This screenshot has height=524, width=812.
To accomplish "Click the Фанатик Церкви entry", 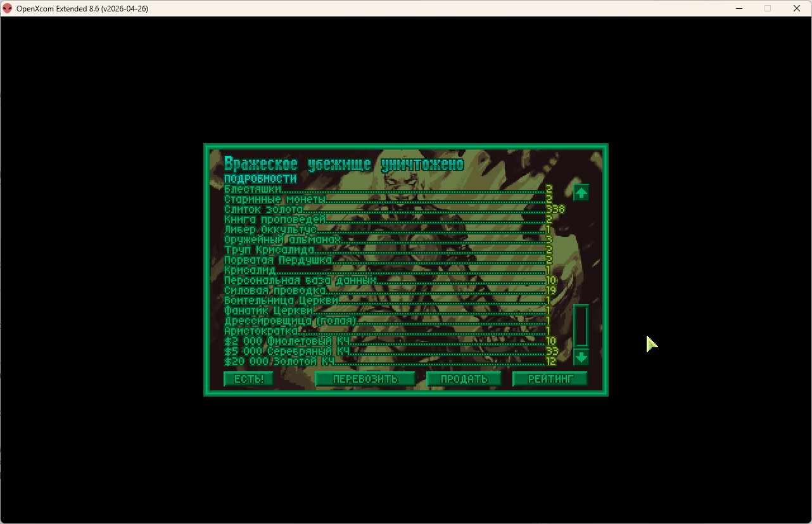I will click(395, 310).
